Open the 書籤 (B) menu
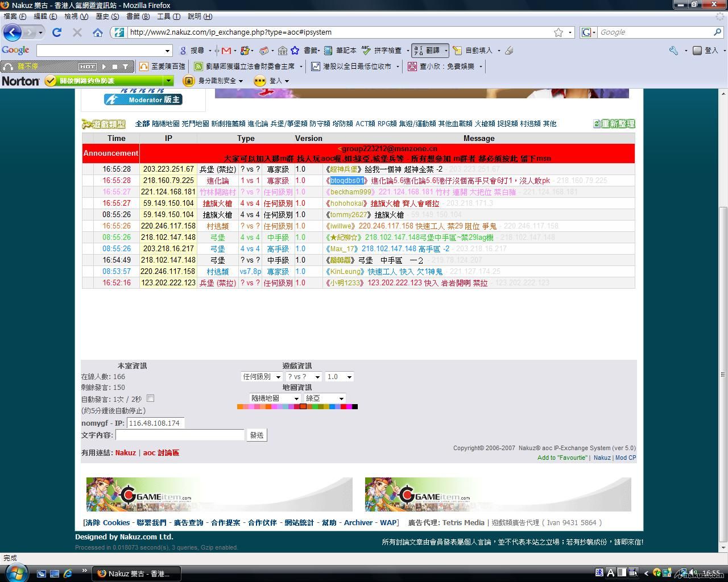The width and height of the screenshot is (728, 582). pos(138,16)
